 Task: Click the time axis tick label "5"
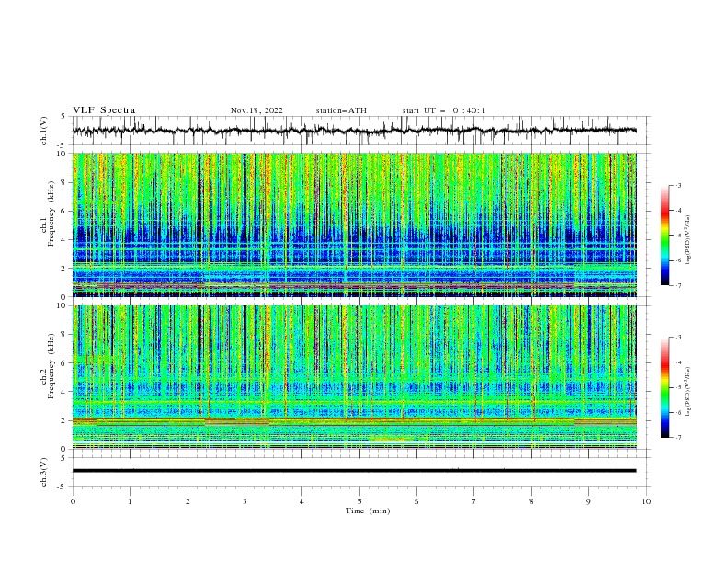coord(359,501)
